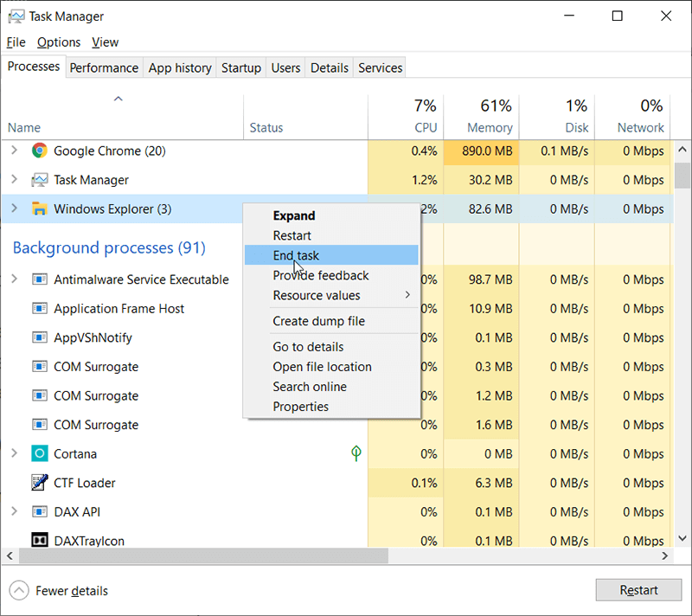Click the Application Frame Host icon
The width and height of the screenshot is (692, 616).
38,309
